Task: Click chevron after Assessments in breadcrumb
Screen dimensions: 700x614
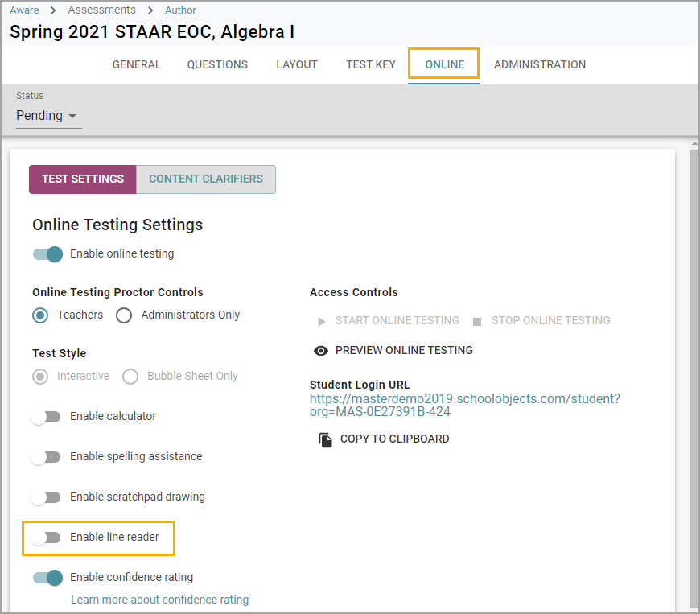Action: [x=150, y=10]
